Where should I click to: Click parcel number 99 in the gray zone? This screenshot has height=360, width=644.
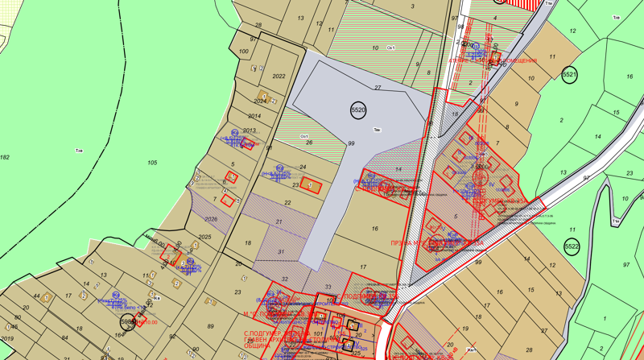coord(350,143)
